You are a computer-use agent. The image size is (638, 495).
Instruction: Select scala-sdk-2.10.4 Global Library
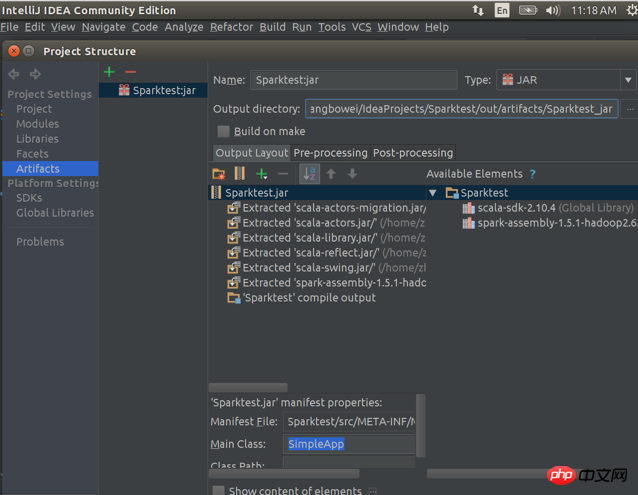coord(548,208)
